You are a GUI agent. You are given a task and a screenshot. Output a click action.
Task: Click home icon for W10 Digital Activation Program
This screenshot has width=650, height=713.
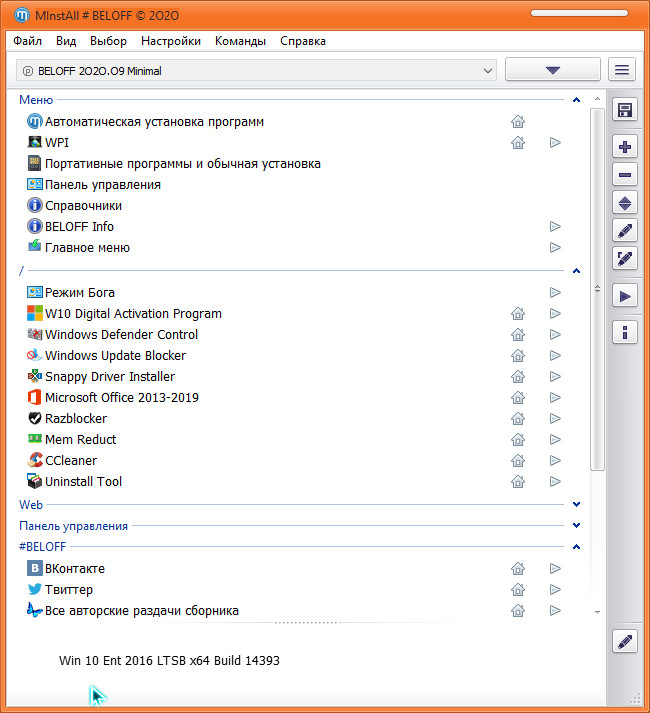click(x=518, y=313)
